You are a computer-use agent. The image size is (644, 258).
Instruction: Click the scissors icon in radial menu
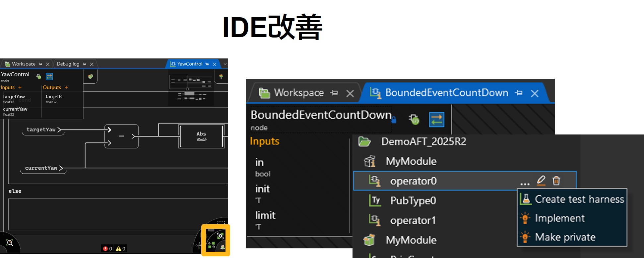click(x=198, y=246)
